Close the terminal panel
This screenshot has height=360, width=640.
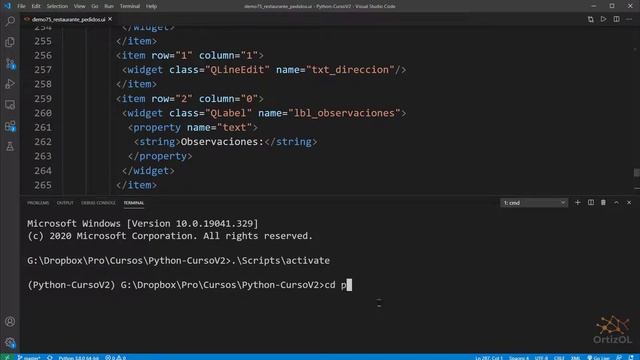(x=629, y=202)
